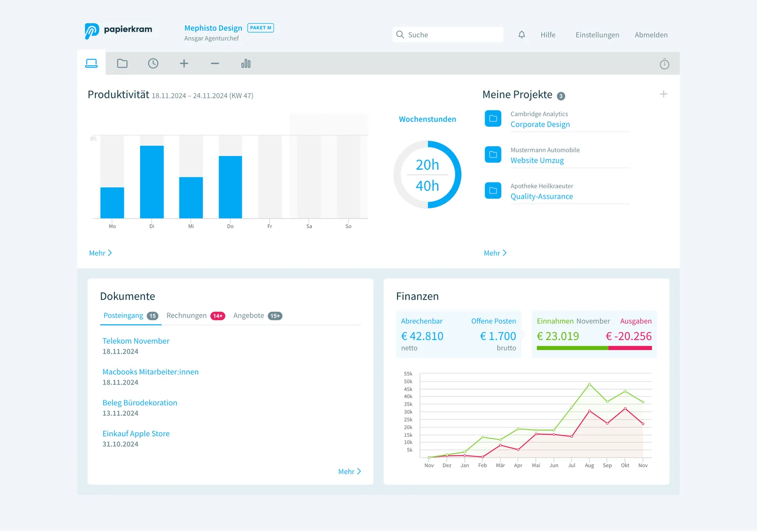Add a new project with plus icon
The width and height of the screenshot is (757, 532).
[x=664, y=94]
